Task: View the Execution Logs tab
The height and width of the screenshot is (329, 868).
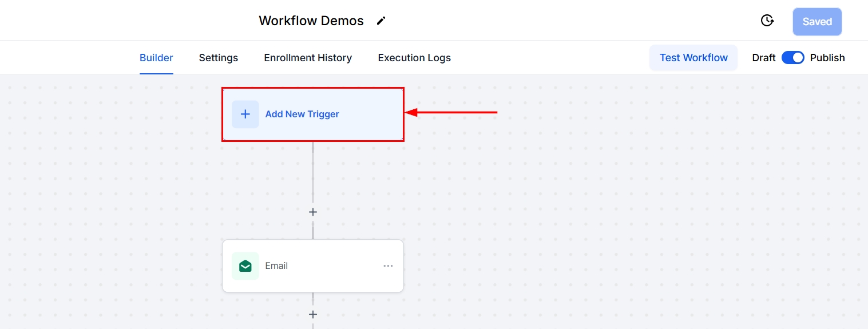Action: [414, 58]
